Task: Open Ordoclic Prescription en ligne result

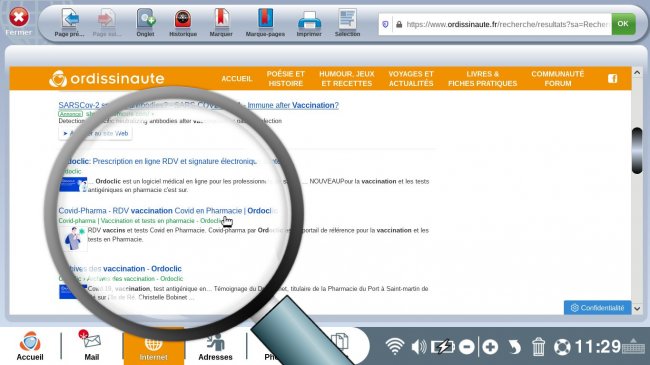Action: 169,161
